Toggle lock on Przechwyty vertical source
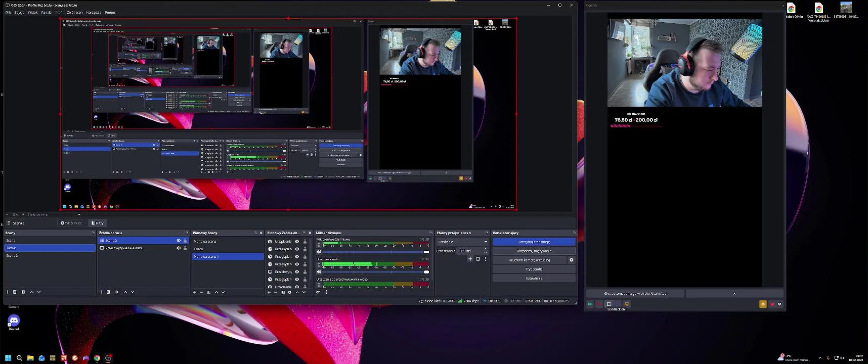The image size is (868, 364). [305, 272]
